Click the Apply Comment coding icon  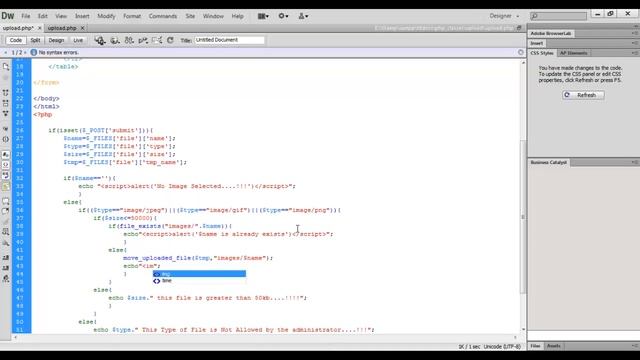click(6, 201)
